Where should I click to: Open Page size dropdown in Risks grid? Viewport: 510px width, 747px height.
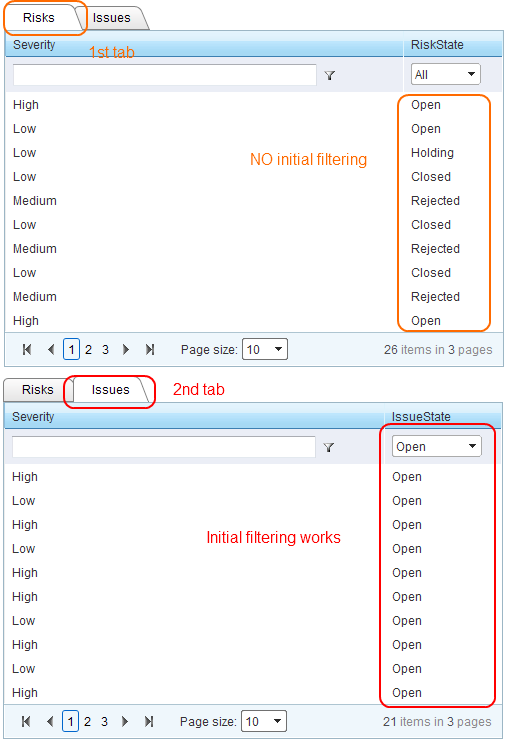(x=265, y=349)
